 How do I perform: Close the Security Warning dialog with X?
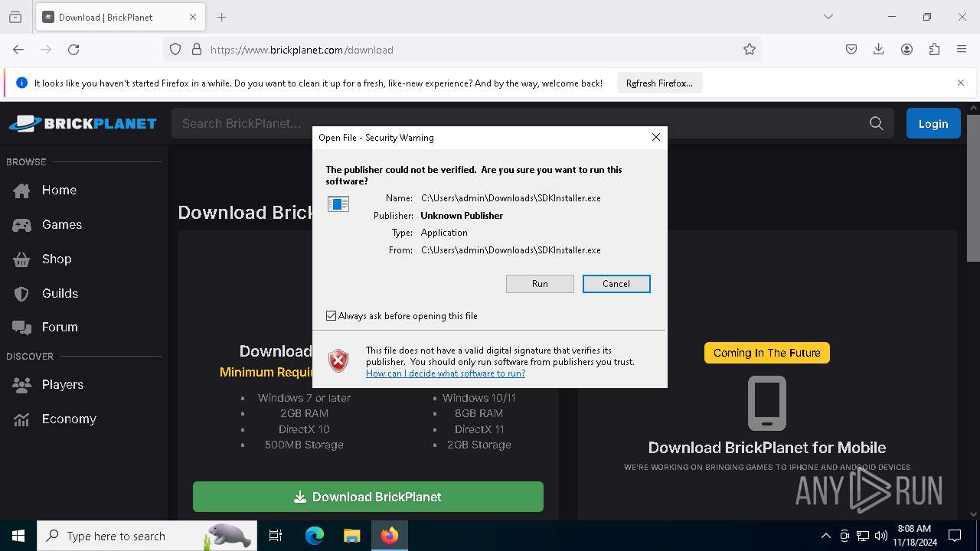(655, 137)
